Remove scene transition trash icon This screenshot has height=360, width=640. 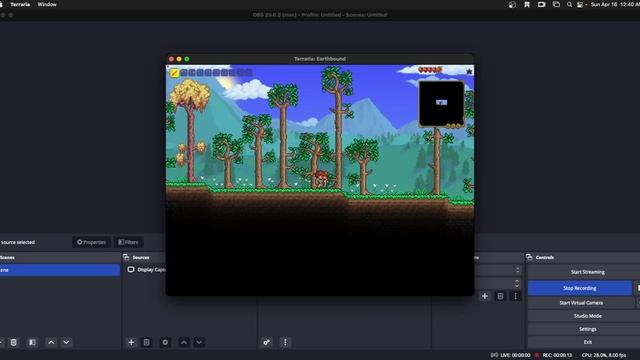click(500, 296)
